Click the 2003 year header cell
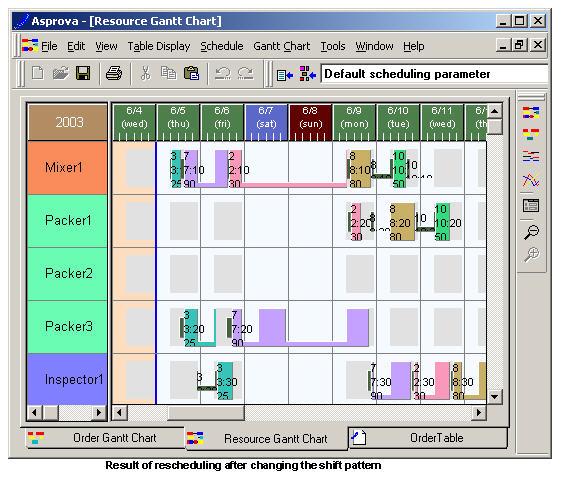The height and width of the screenshot is (477, 561). 67,122
